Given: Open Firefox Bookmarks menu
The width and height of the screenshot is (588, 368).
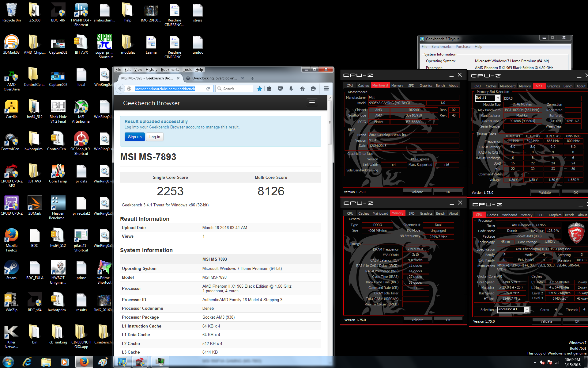Looking at the screenshot, I should [x=170, y=70].
